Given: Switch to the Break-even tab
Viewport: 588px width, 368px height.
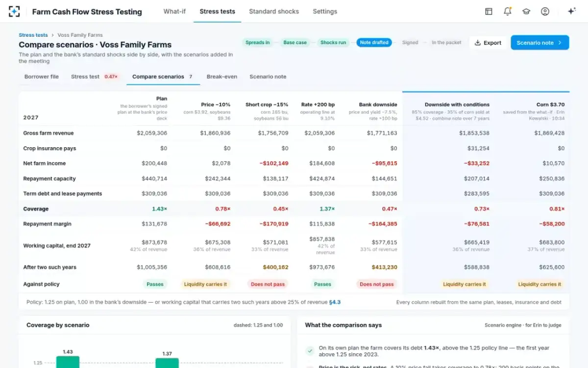Looking at the screenshot, I should 222,77.
